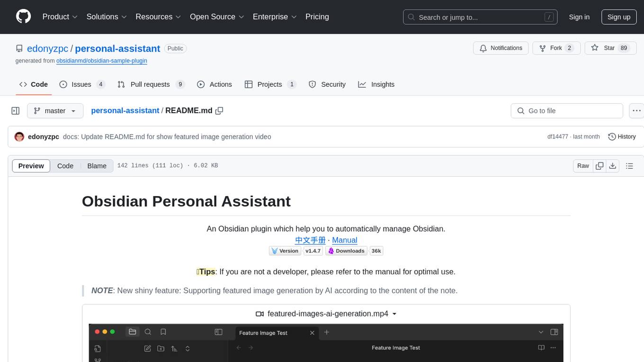644x362 pixels.
Task: Click the 142 lines file info text
Action: click(x=168, y=166)
